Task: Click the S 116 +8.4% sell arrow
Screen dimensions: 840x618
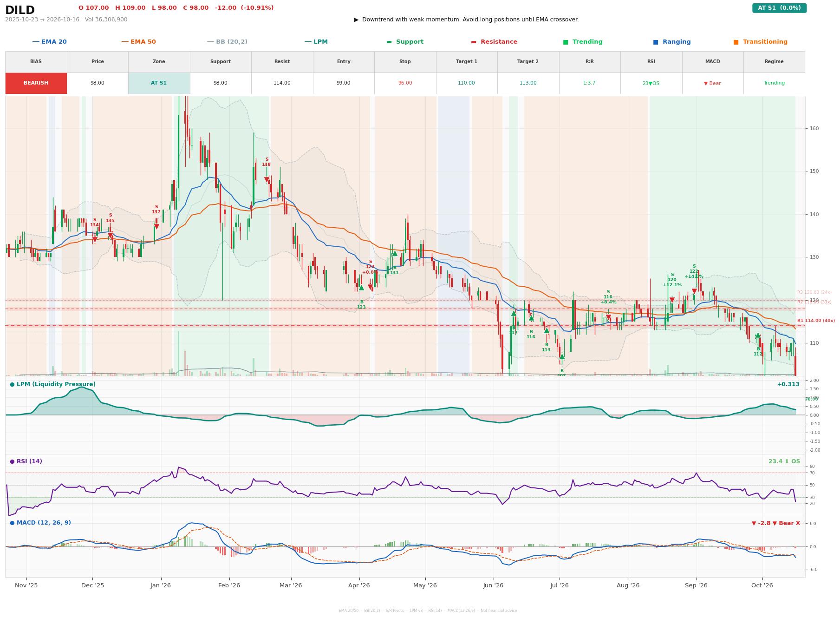Action: (608, 318)
